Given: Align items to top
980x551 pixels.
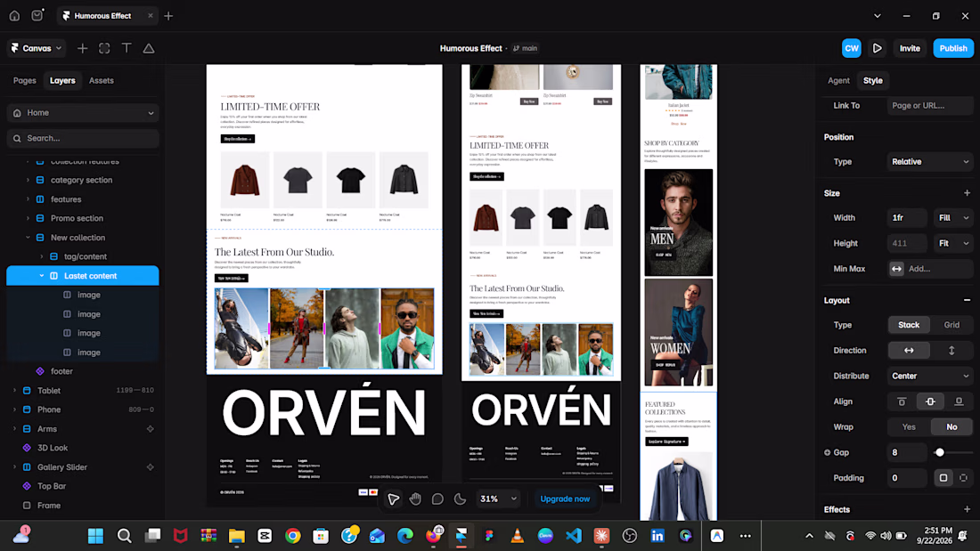Looking at the screenshot, I should click(902, 401).
